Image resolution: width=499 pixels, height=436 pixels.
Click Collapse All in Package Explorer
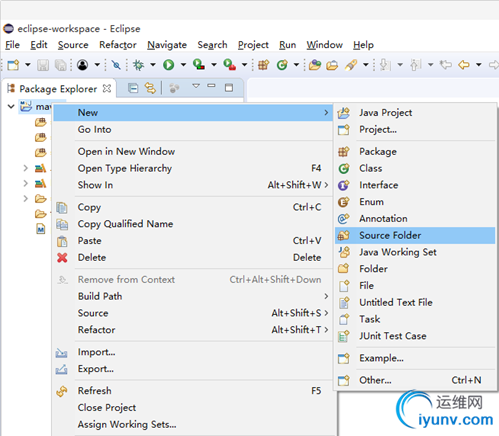[133, 88]
